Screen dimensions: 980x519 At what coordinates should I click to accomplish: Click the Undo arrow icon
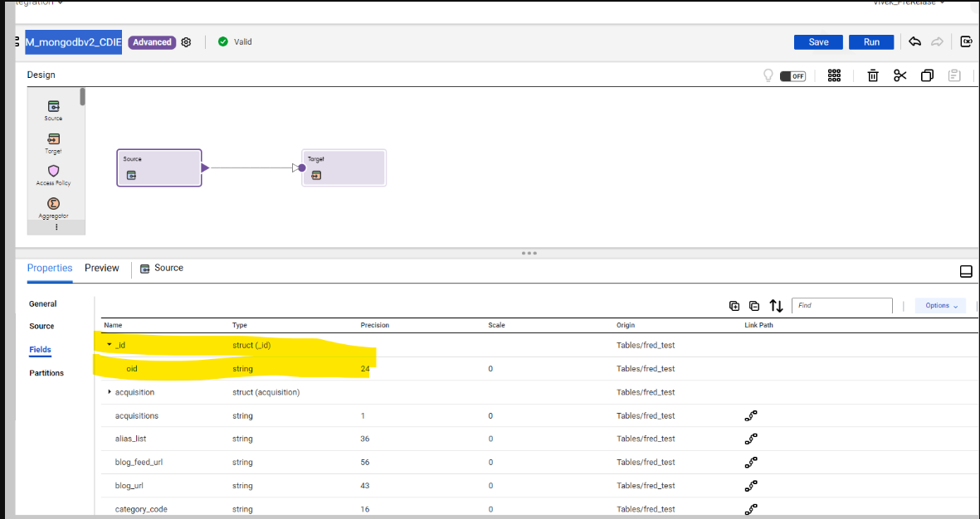(915, 41)
